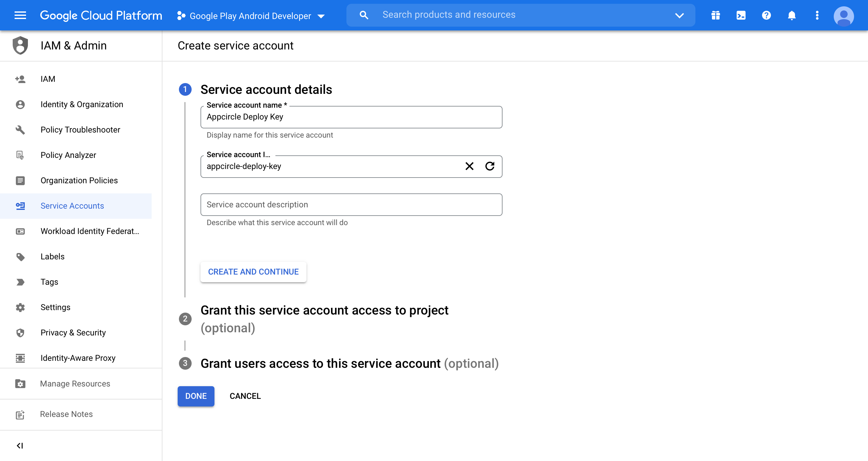Click the Search products and resources box
The width and height of the screenshot is (868, 461).
coord(521,15)
